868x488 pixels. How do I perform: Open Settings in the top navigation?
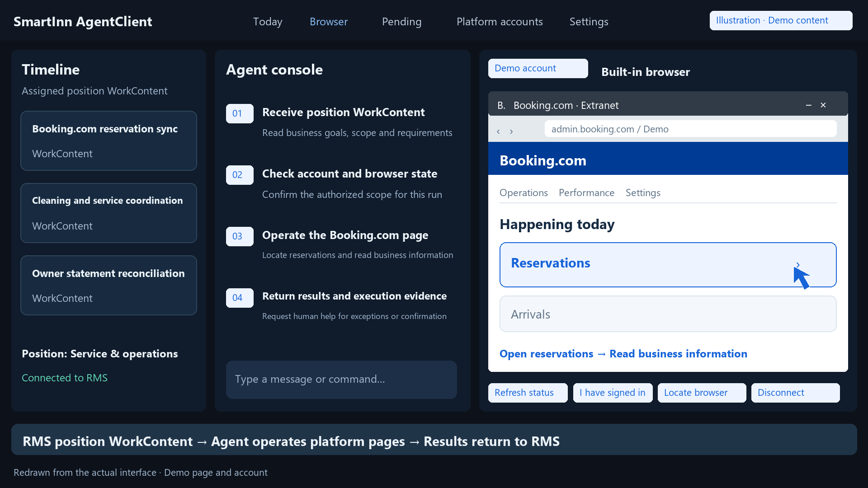point(589,22)
